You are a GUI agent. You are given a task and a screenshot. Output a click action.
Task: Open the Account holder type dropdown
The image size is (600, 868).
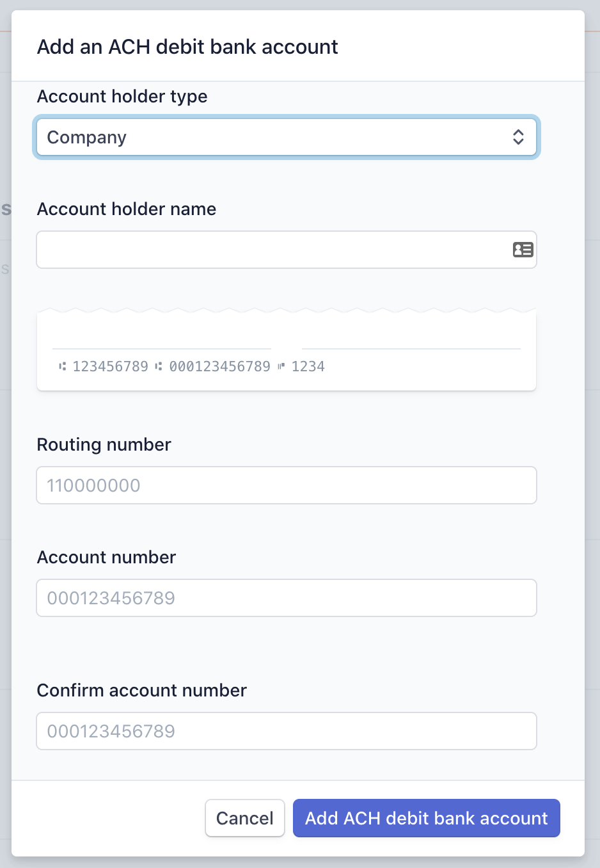(287, 137)
